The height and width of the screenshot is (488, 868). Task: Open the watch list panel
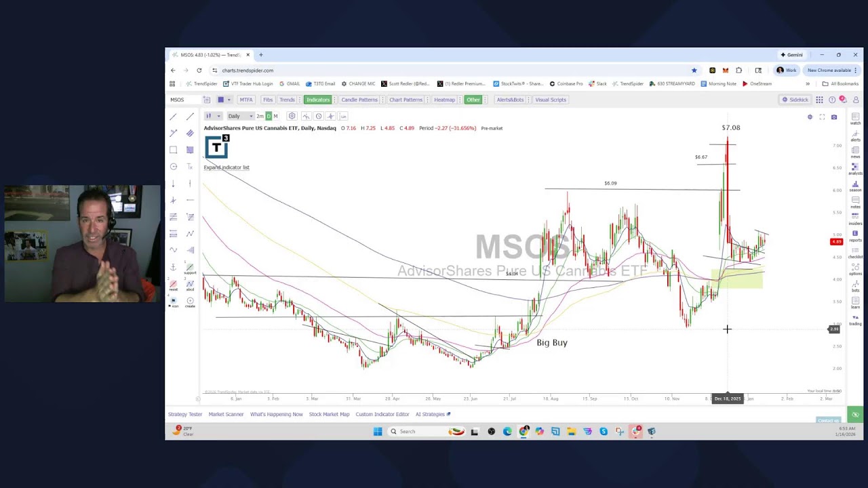(855, 119)
